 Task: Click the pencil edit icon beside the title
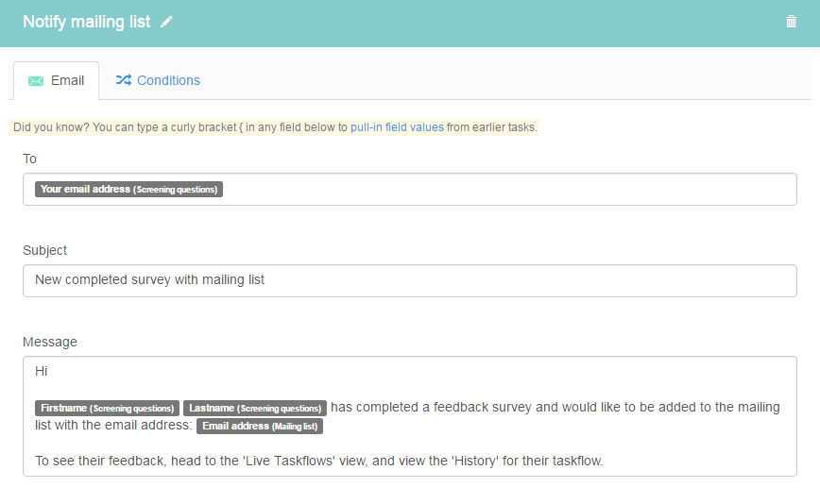pyautogui.click(x=166, y=22)
